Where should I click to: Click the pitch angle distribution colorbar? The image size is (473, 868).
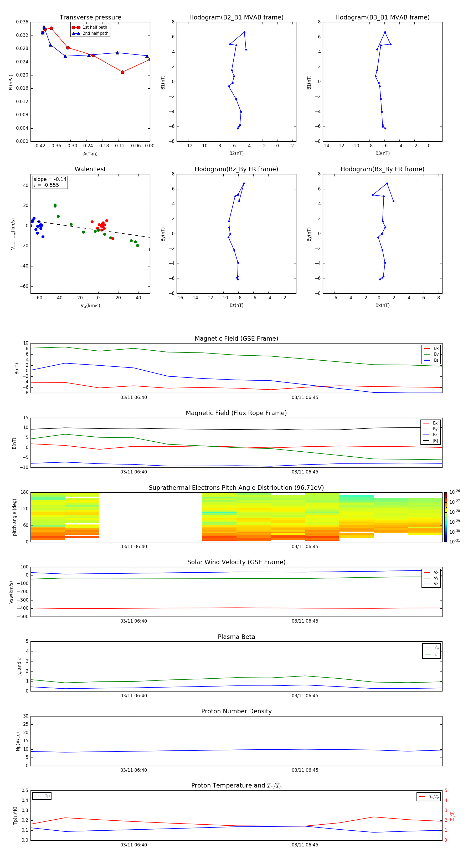446,517
